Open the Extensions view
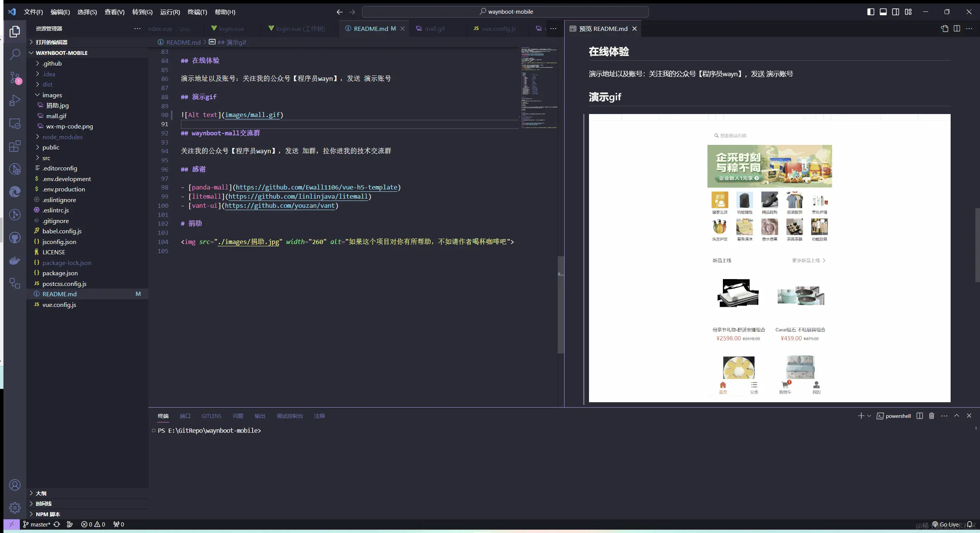 15,146
